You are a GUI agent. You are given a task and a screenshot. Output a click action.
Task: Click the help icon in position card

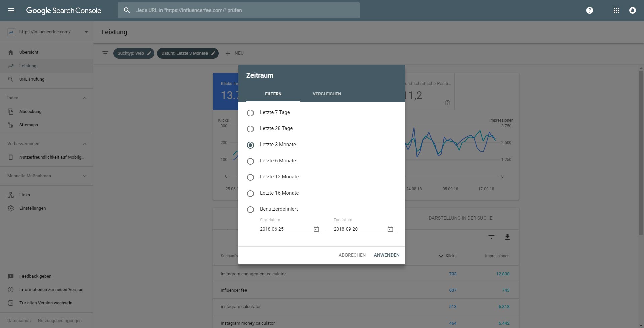pyautogui.click(x=447, y=103)
